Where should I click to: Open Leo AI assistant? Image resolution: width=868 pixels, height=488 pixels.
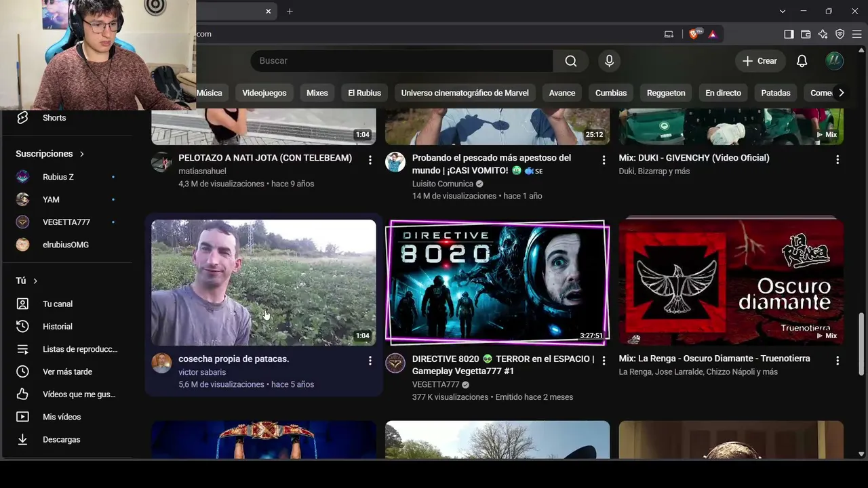pos(823,34)
